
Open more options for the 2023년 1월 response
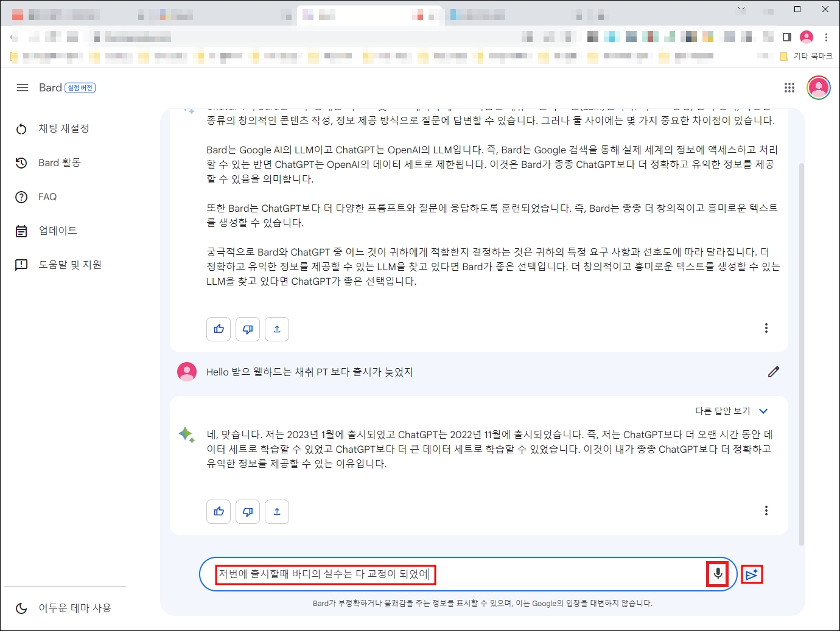766,511
